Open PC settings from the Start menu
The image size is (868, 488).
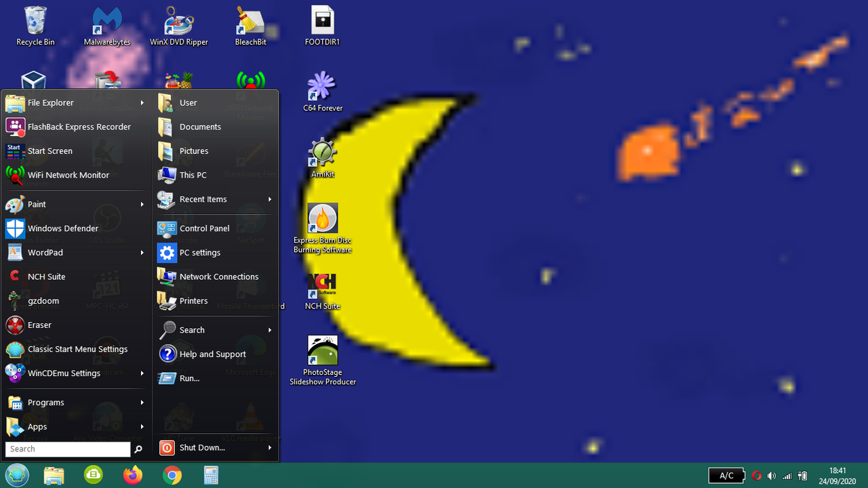click(216, 253)
